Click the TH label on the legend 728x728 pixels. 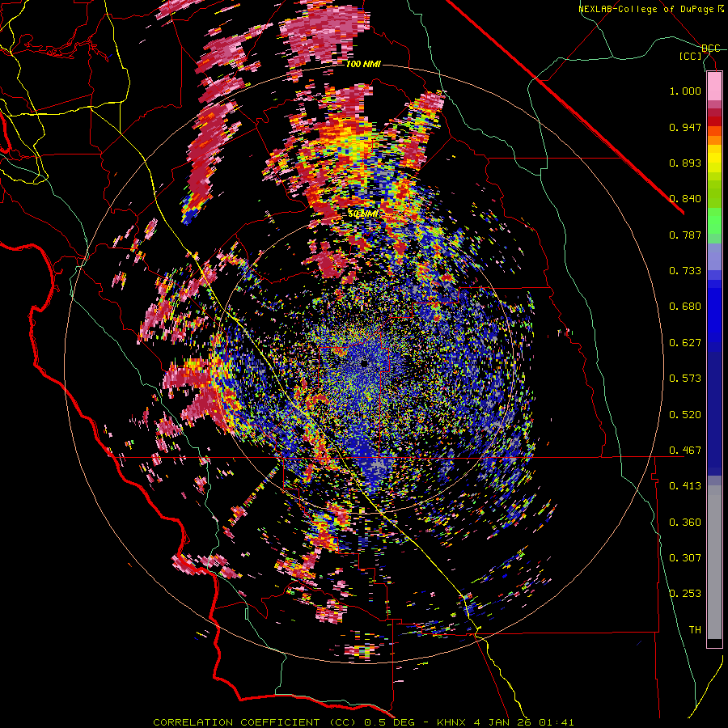[695, 630]
